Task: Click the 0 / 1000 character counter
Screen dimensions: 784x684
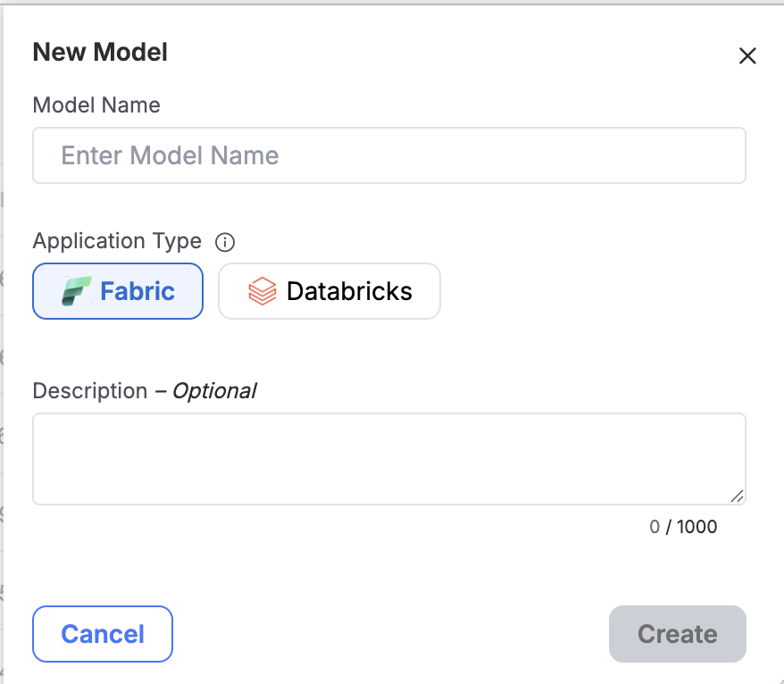Action: pyautogui.click(x=683, y=527)
